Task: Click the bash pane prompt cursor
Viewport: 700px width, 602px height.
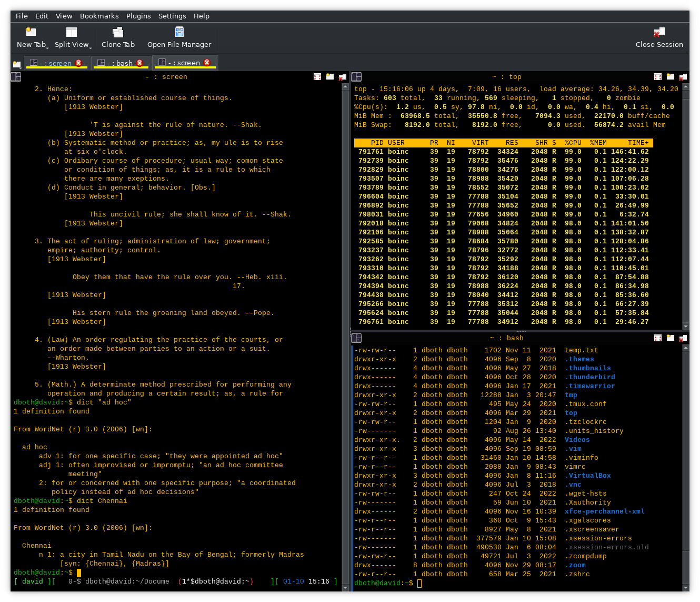Action: coord(419,583)
